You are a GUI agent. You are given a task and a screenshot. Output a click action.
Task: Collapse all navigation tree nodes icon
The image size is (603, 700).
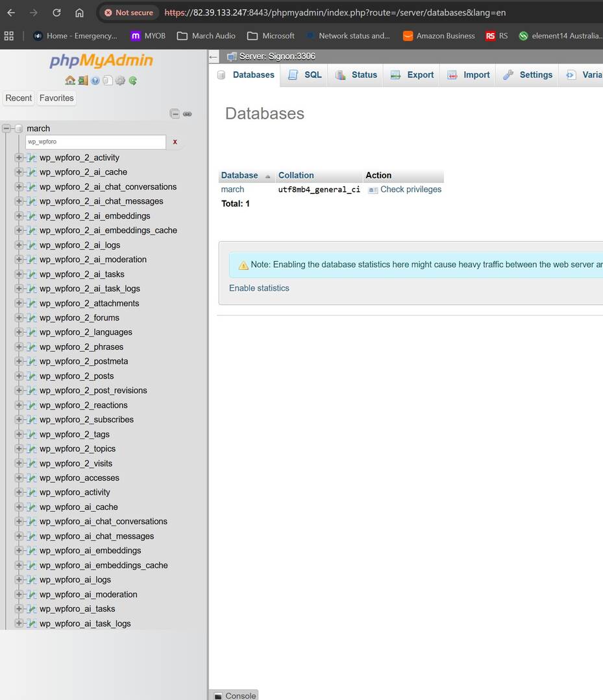175,114
